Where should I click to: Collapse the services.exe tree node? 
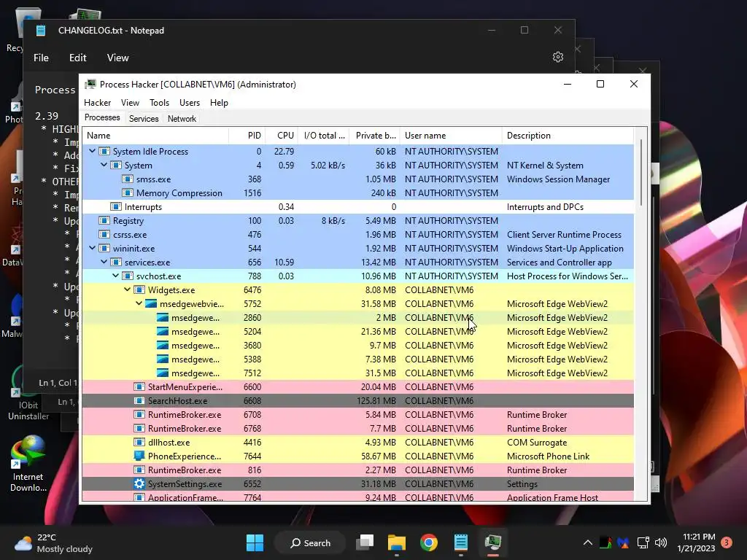(x=104, y=262)
